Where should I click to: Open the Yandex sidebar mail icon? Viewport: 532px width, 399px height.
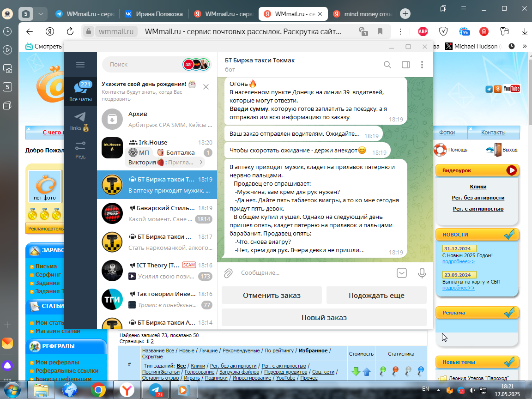click(x=7, y=343)
